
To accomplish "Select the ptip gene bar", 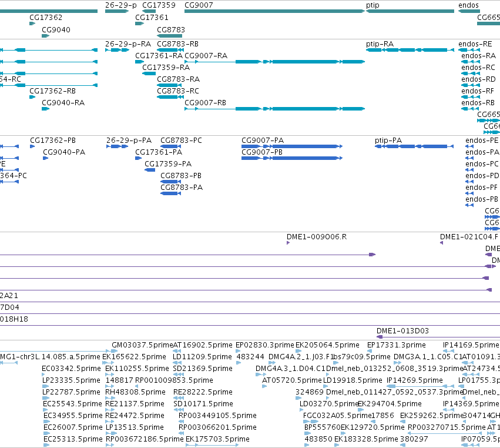I will point(410,11).
